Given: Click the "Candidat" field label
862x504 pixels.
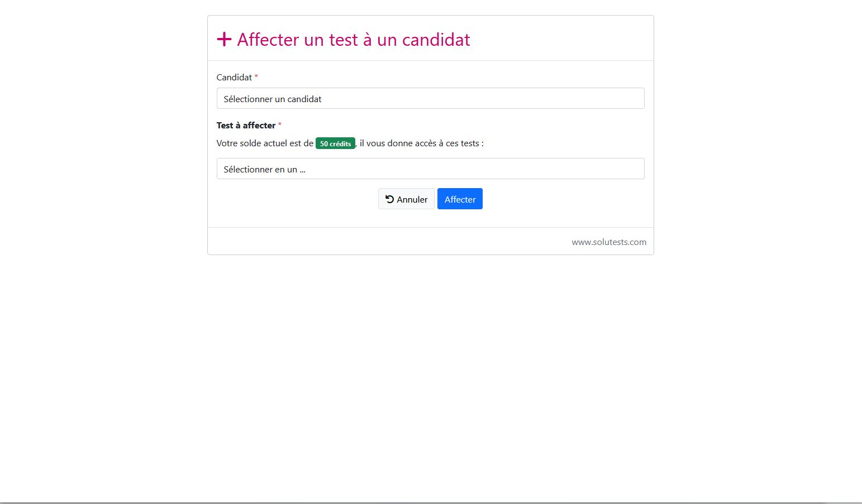Looking at the screenshot, I should coord(234,77).
